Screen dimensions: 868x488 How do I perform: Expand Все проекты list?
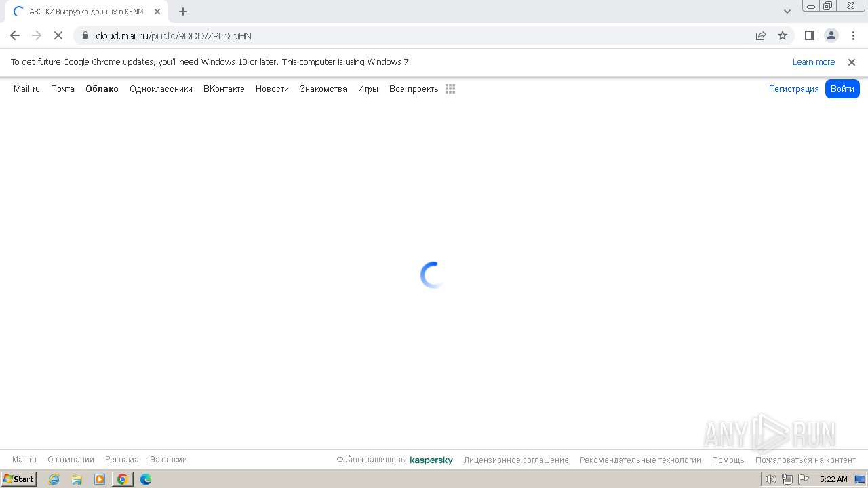pos(414,89)
